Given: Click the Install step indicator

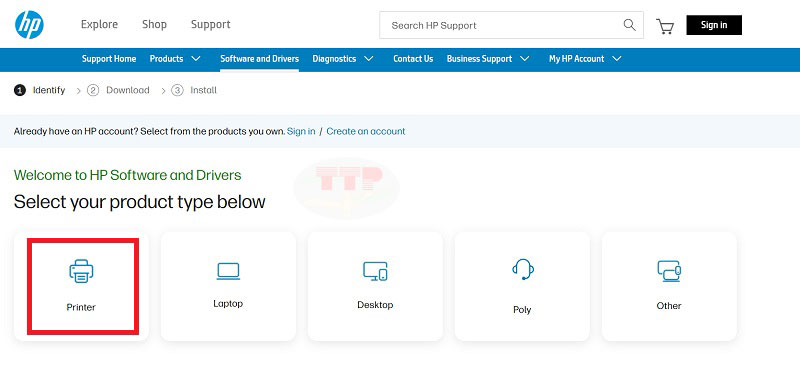Looking at the screenshot, I should point(194,90).
